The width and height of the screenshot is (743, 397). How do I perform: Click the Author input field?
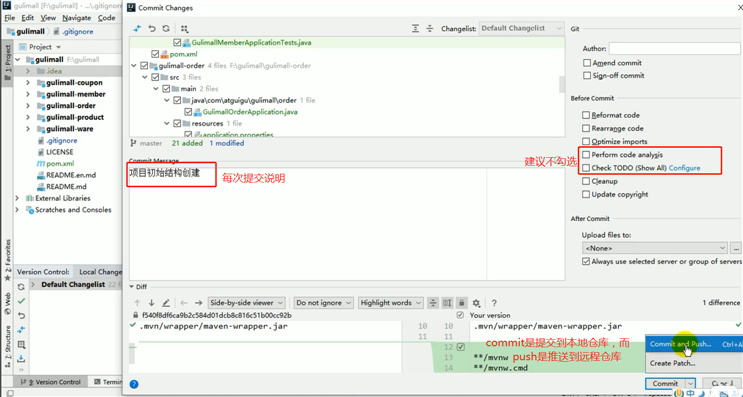click(674, 48)
